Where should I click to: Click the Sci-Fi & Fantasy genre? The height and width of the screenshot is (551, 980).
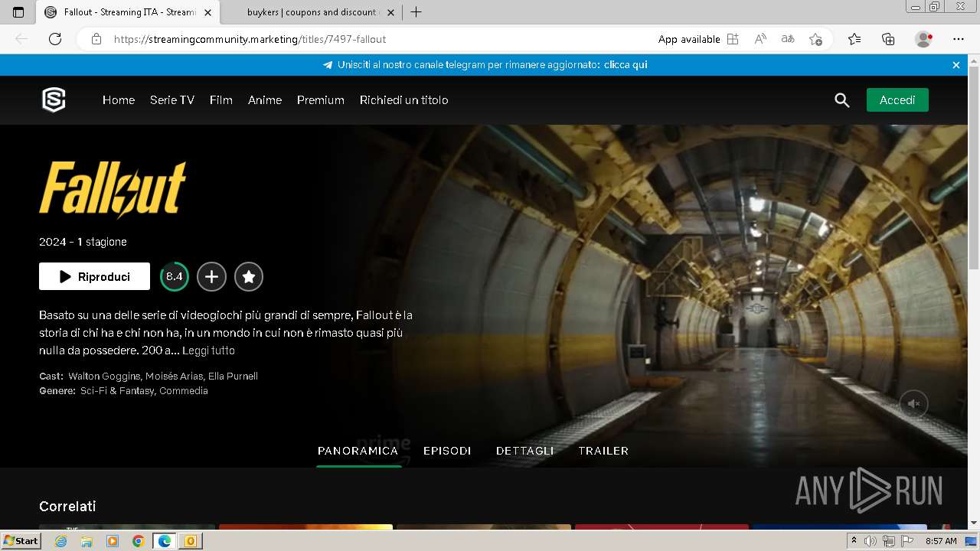click(x=117, y=391)
